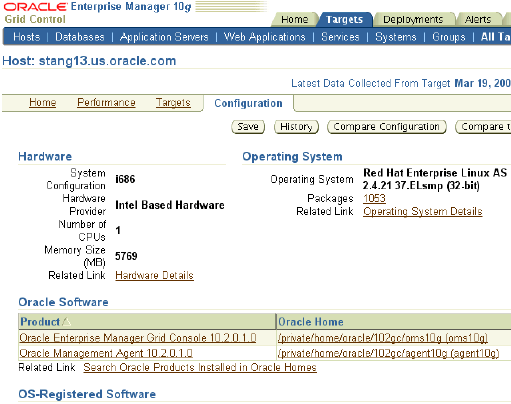The width and height of the screenshot is (511, 404).
Task: Open Services subtab
Action: [340, 37]
